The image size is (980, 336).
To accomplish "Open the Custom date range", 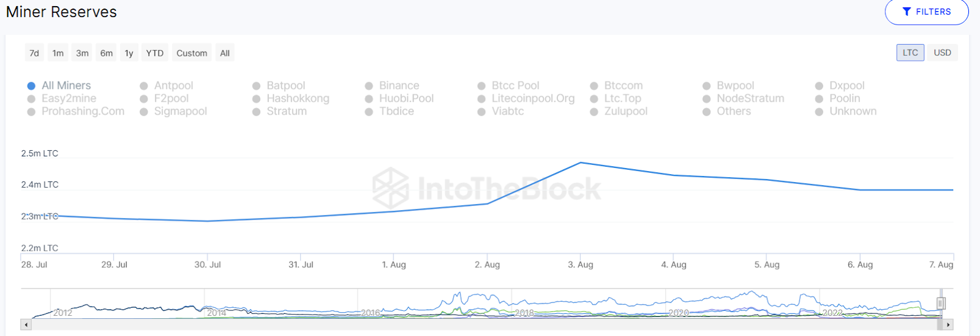I will pos(192,53).
